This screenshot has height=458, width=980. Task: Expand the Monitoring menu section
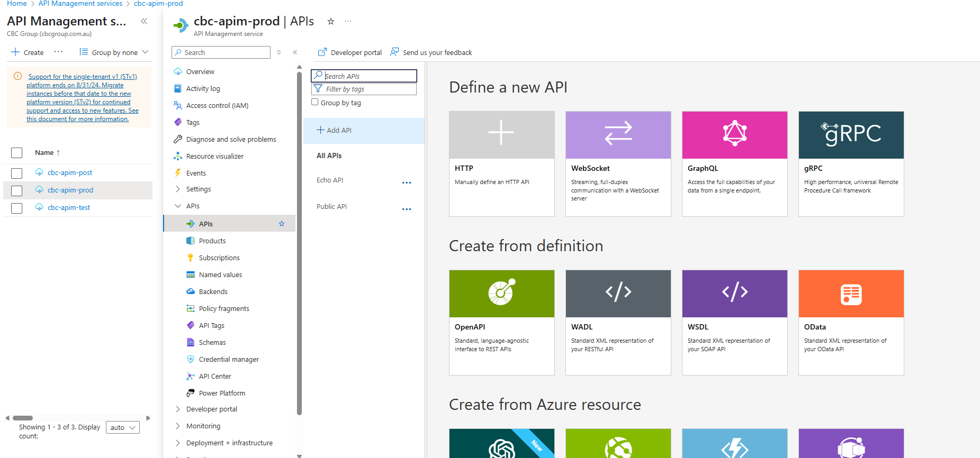tap(203, 426)
